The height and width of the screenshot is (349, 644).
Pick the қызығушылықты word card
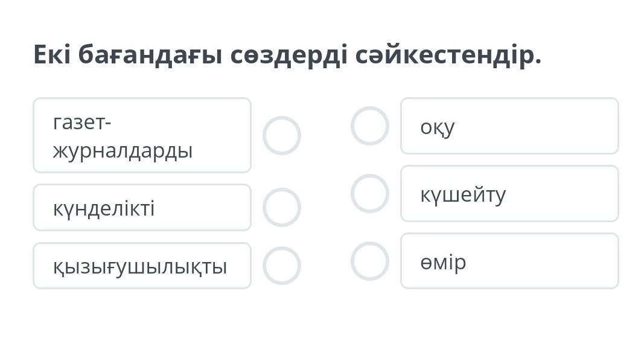pyautogui.click(x=142, y=266)
